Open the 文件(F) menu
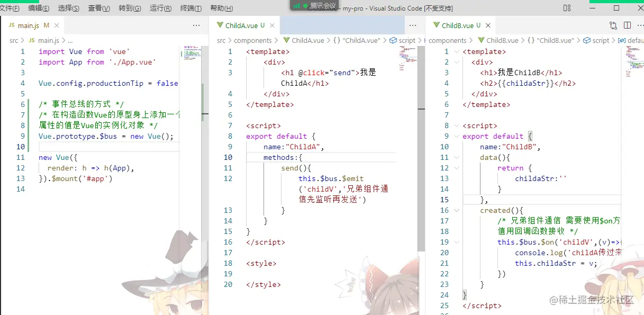The height and width of the screenshot is (315, 644). pyautogui.click(x=9, y=8)
